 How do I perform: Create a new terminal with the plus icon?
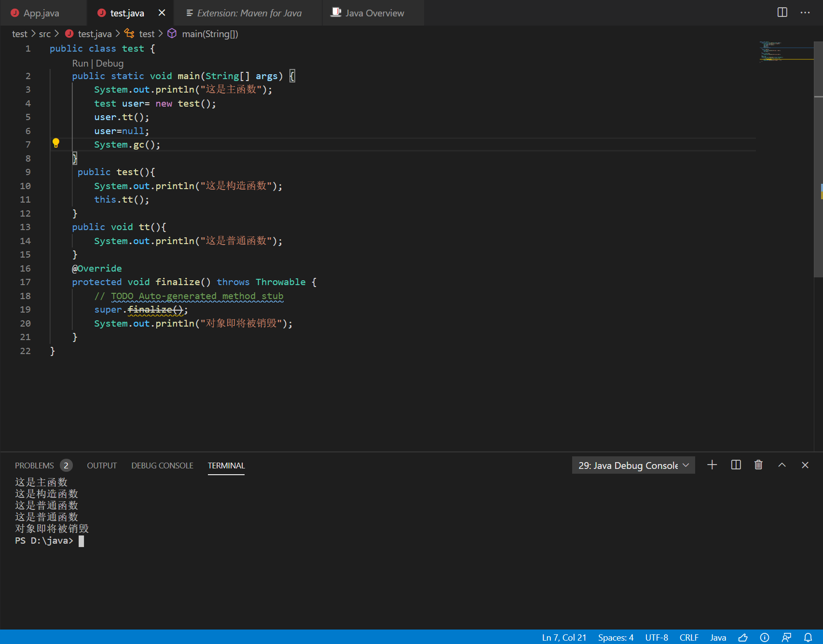(712, 465)
